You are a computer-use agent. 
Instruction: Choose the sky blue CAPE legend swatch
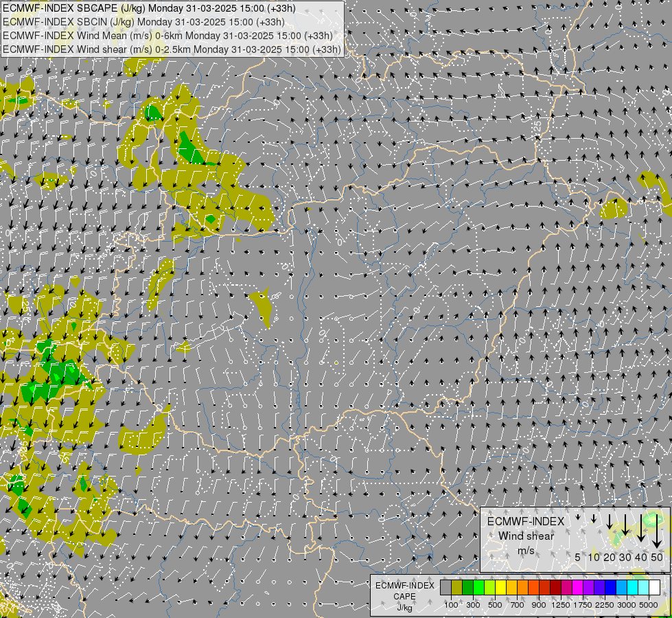(x=623, y=588)
